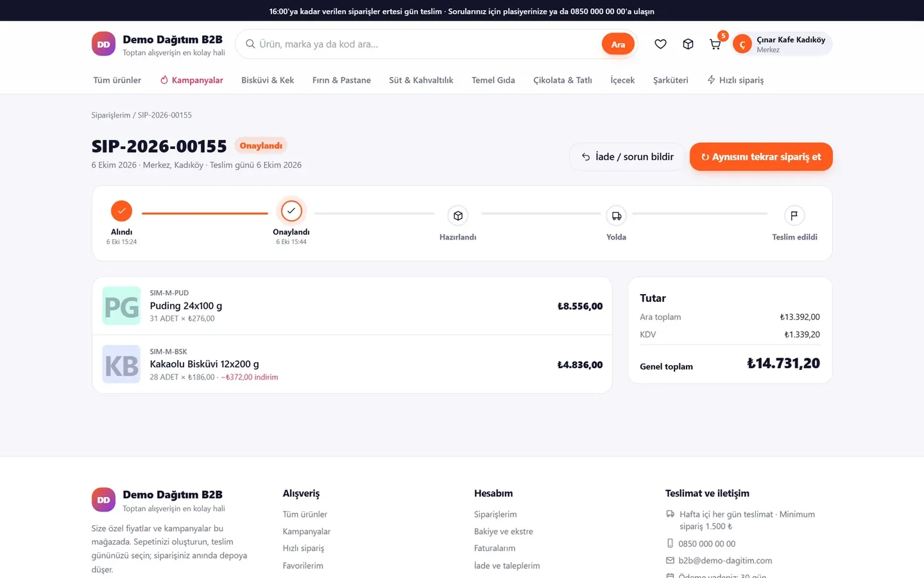Image resolution: width=924 pixels, height=578 pixels.
Task: Click the Çınar Kafe Kadıköy account name
Action: point(791,40)
